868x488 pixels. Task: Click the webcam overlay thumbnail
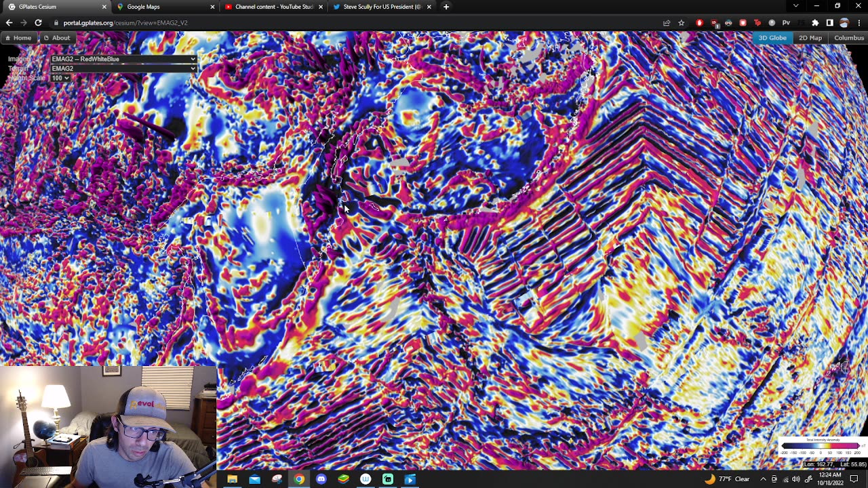[x=108, y=426]
